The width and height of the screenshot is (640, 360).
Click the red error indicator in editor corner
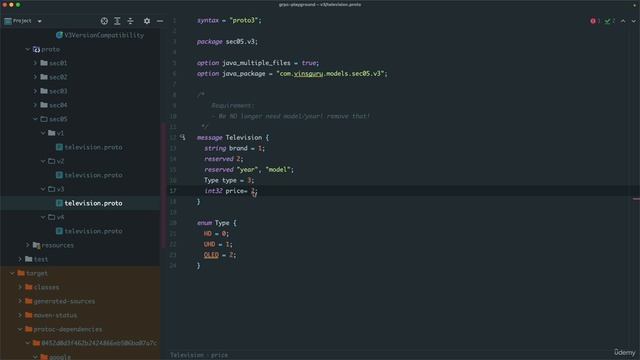(x=593, y=21)
